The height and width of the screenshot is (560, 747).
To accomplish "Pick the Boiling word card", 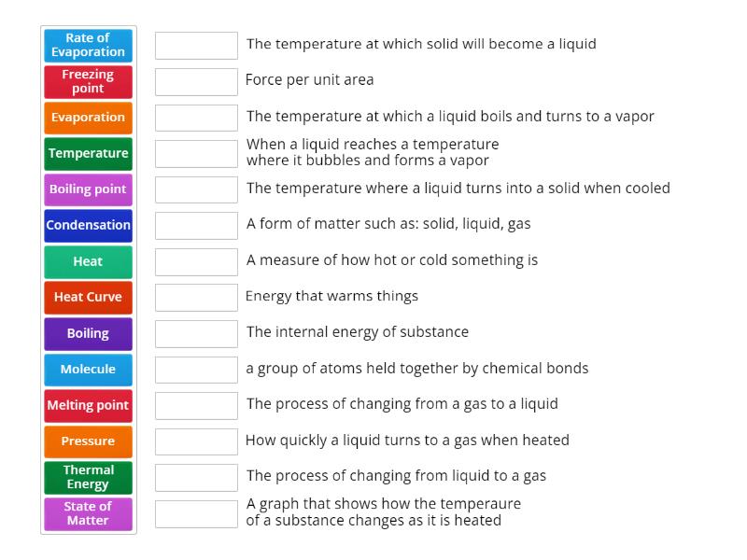I will coord(88,333).
